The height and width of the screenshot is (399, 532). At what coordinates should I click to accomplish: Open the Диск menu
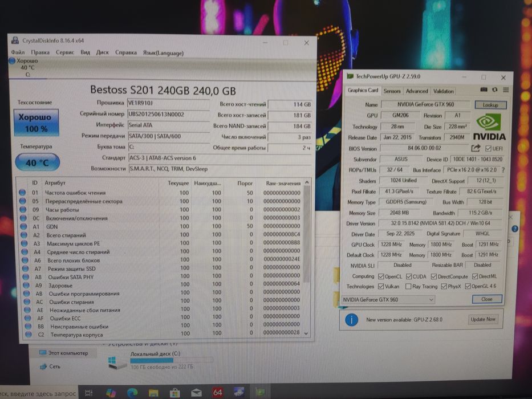click(103, 52)
